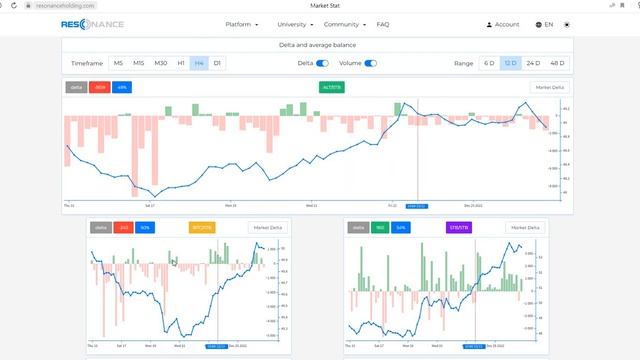Click the purple pair label badge
The width and height of the screenshot is (640, 360).
pyautogui.click(x=459, y=228)
